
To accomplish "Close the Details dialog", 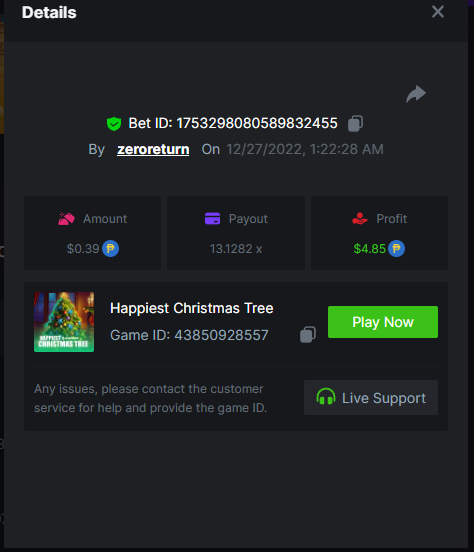I will coord(438,12).
